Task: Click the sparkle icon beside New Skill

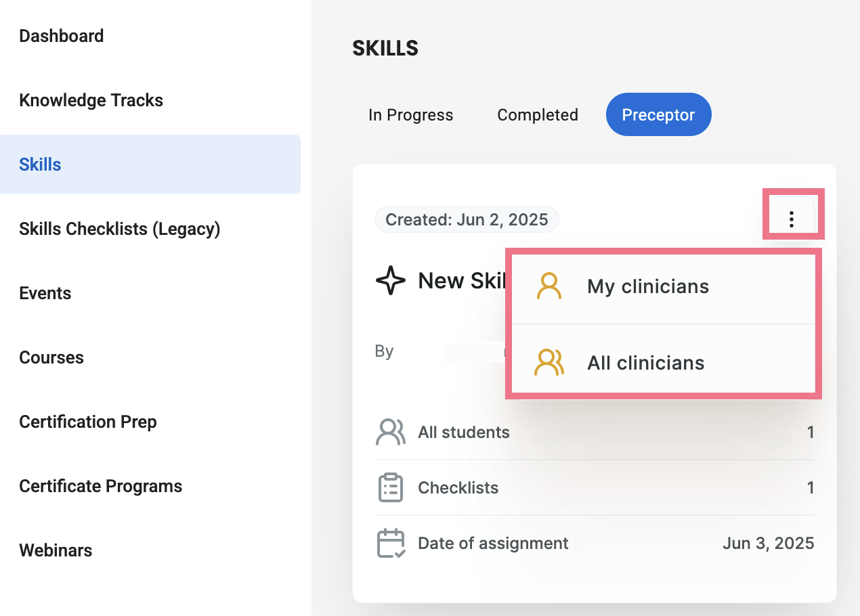Action: pos(390,280)
